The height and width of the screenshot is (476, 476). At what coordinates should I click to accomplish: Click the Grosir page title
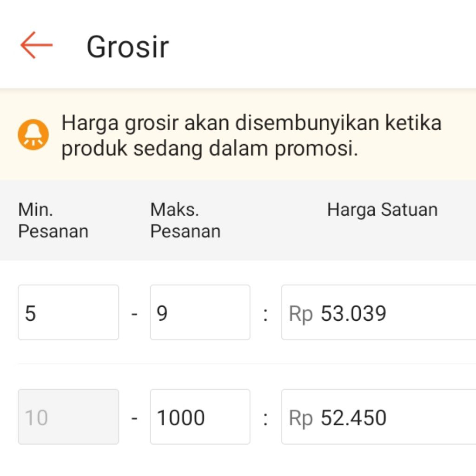pyautogui.click(x=127, y=47)
